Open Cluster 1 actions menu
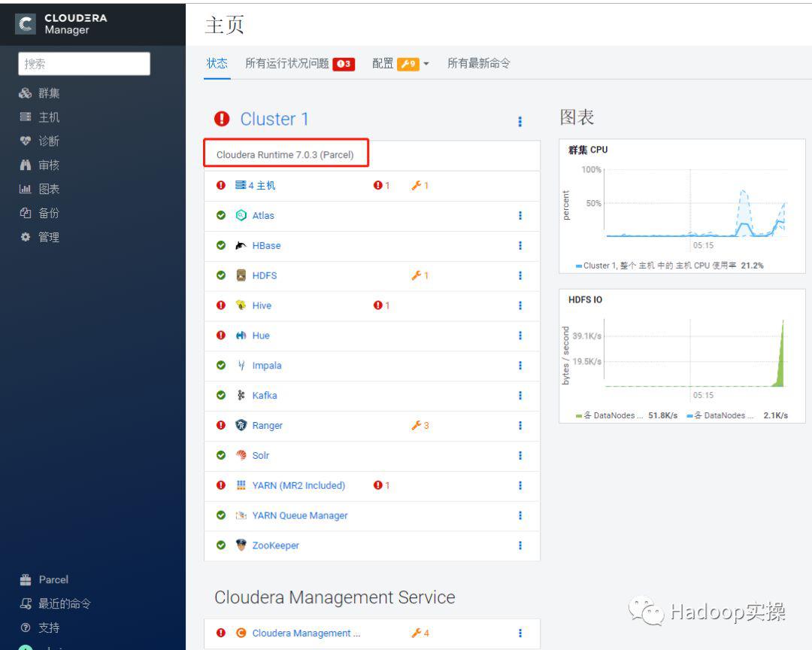The width and height of the screenshot is (812, 650). tap(520, 121)
